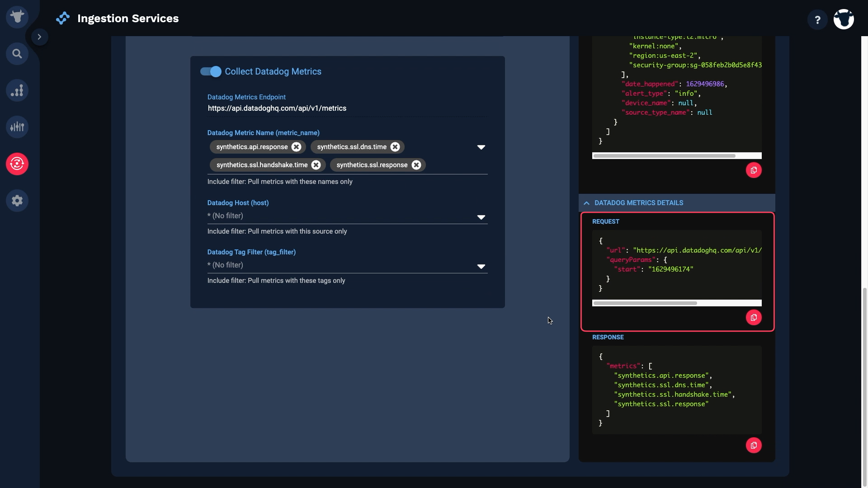Click the REQUEST section label

(606, 221)
